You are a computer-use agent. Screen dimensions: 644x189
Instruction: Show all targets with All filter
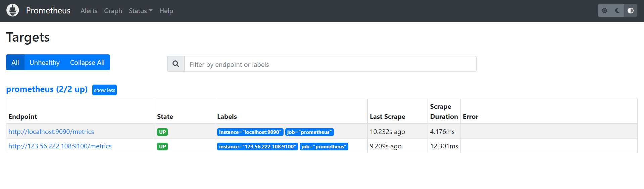coord(15,62)
